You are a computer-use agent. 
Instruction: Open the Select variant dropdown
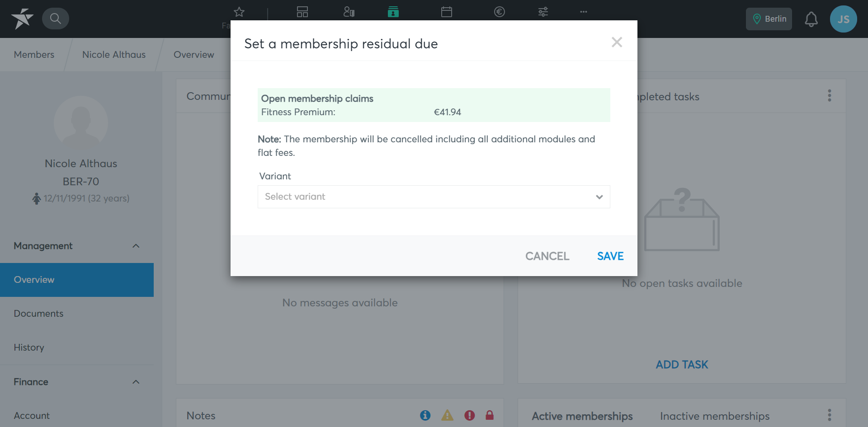pyautogui.click(x=434, y=197)
